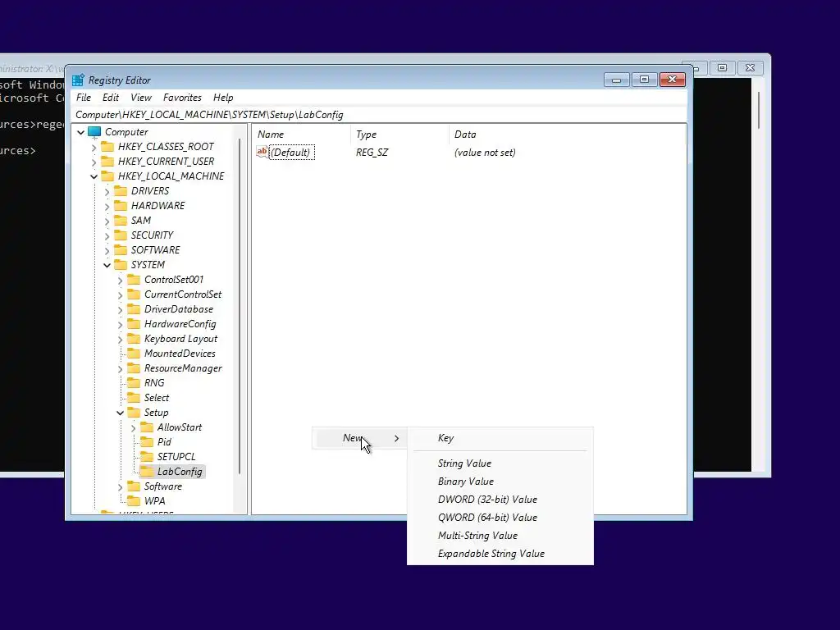Select the (Default) value entry
The height and width of the screenshot is (630, 840).
[291, 152]
